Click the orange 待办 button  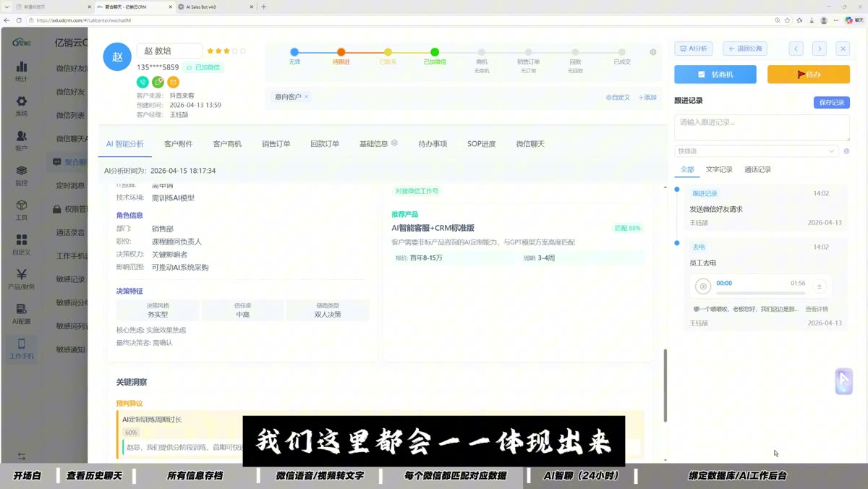809,75
